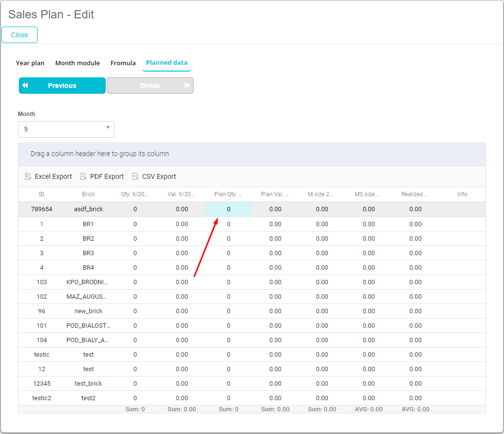
Task: Switch to the Year plan tab
Action: click(30, 63)
